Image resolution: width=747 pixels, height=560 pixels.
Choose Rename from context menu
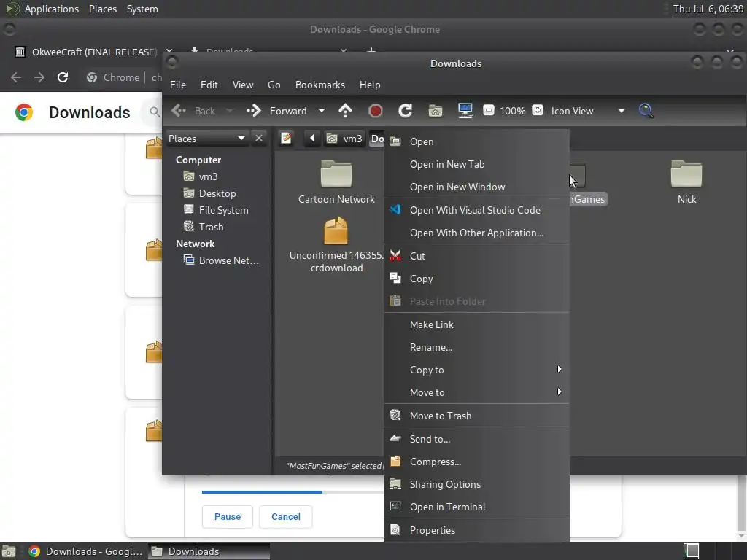tap(477, 347)
